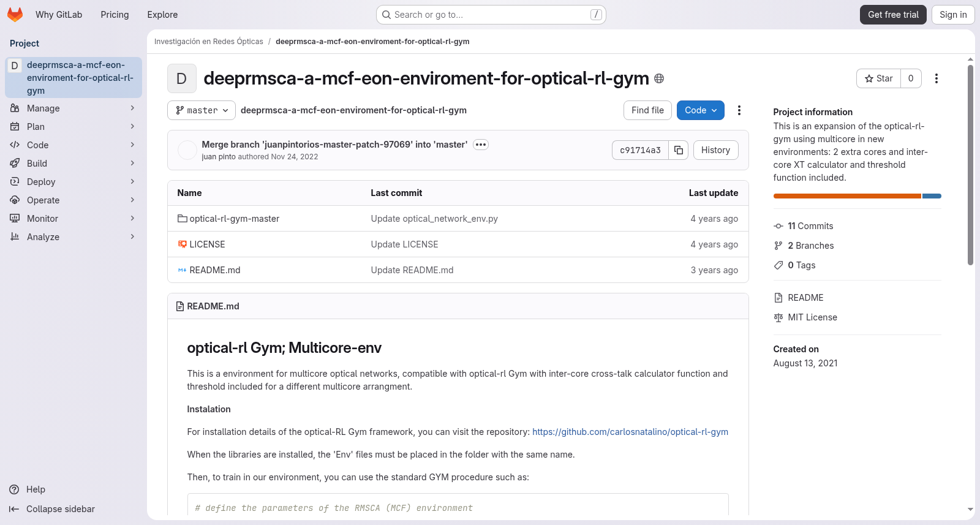Click the MIT License scales icon

pos(778,317)
